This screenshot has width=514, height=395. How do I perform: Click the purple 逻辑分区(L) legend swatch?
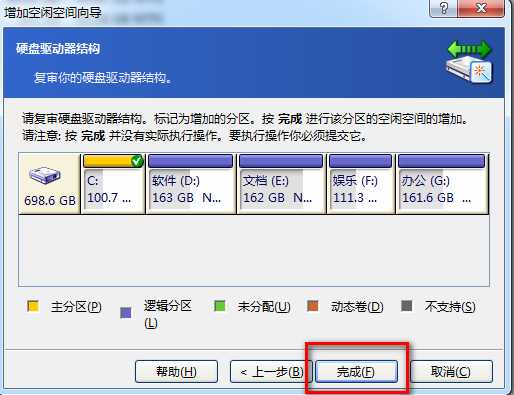tap(126, 313)
